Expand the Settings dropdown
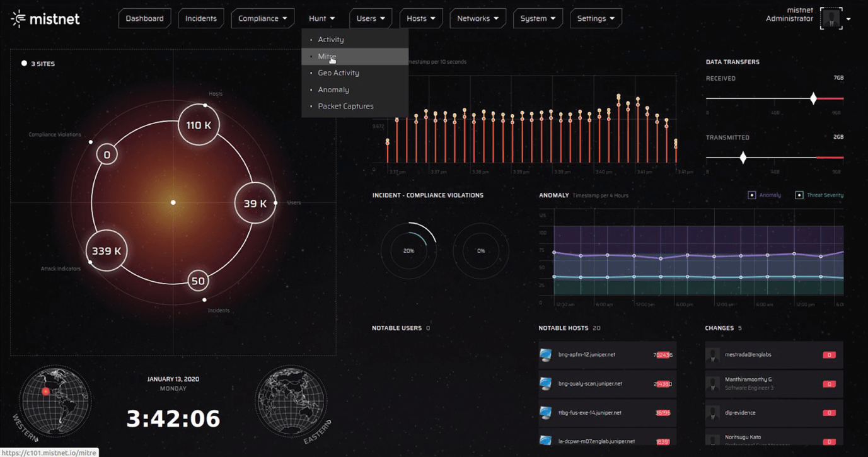The height and width of the screenshot is (457, 868). click(595, 18)
